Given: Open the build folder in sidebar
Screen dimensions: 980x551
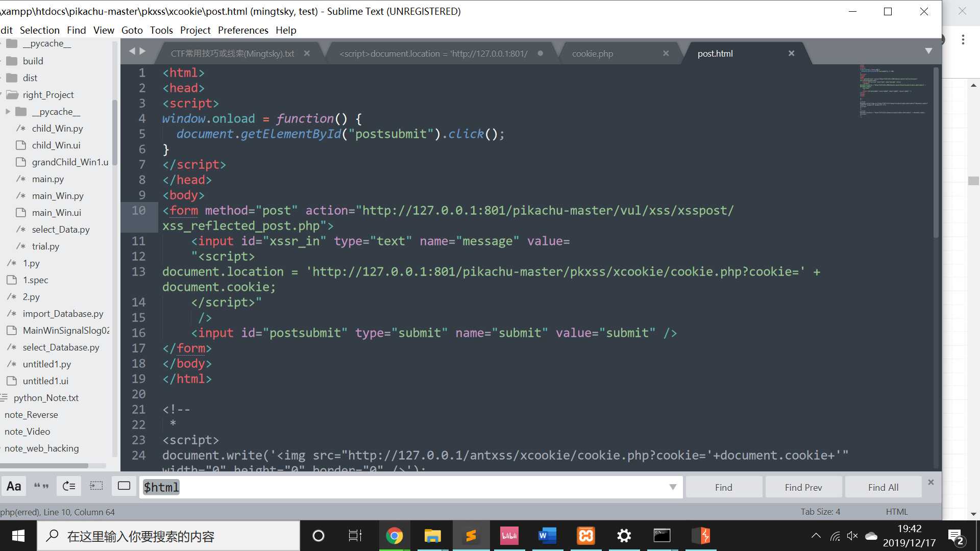Looking at the screenshot, I should (33, 61).
